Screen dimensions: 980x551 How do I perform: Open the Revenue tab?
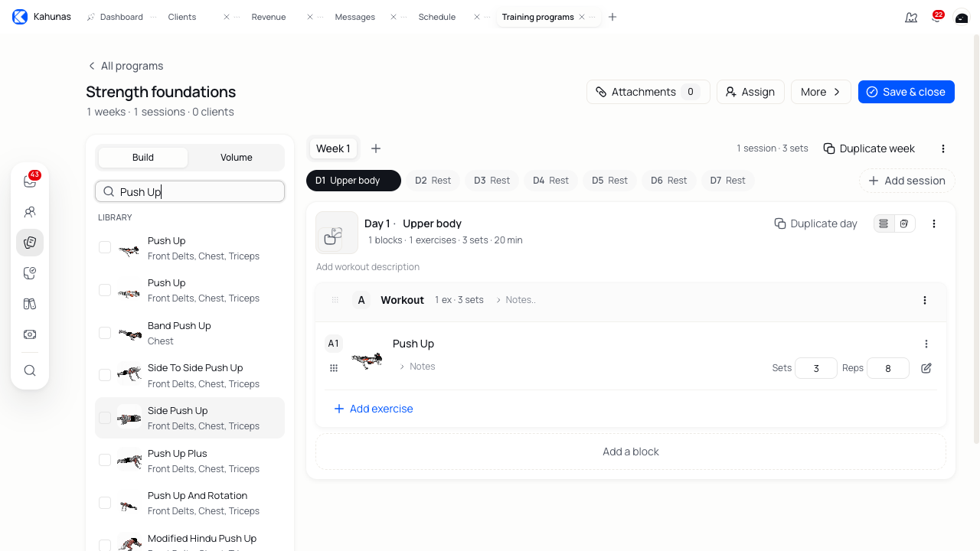(269, 17)
